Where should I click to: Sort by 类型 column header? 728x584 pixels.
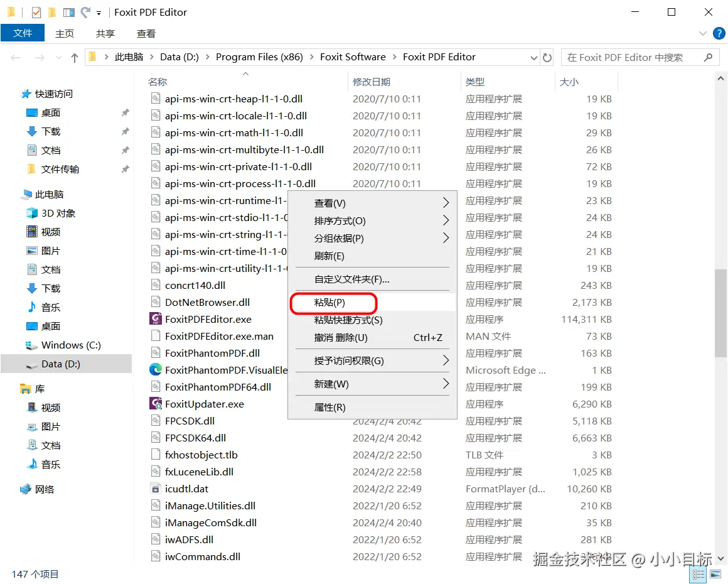pyautogui.click(x=475, y=82)
